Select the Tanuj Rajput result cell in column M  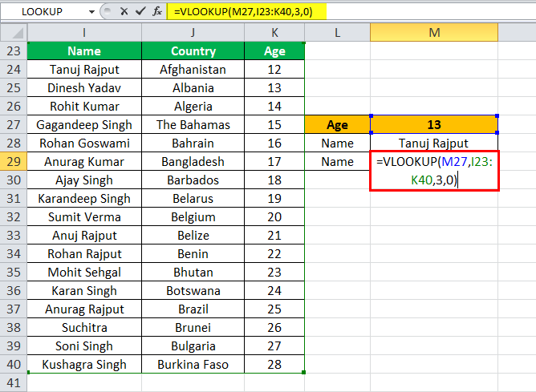point(434,143)
